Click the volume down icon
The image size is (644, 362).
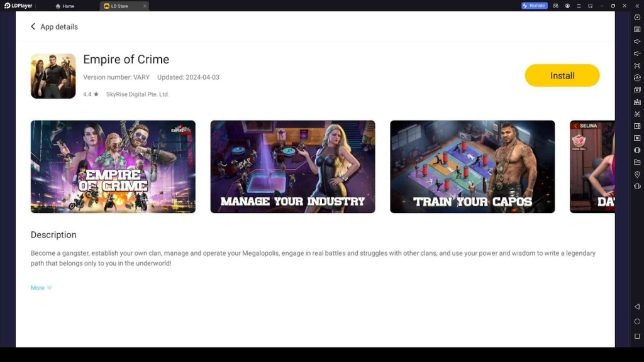pos(637,53)
